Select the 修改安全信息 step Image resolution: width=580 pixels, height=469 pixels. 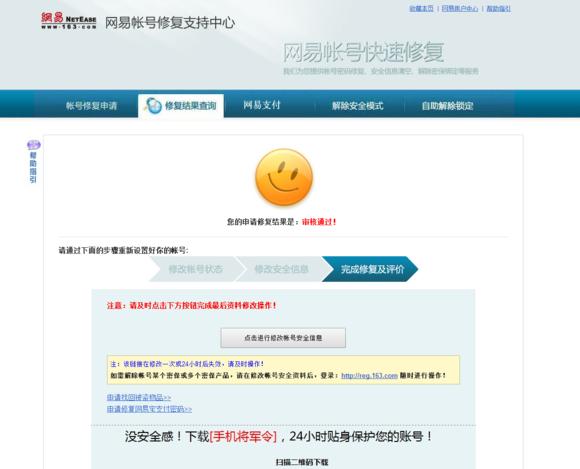point(281,269)
